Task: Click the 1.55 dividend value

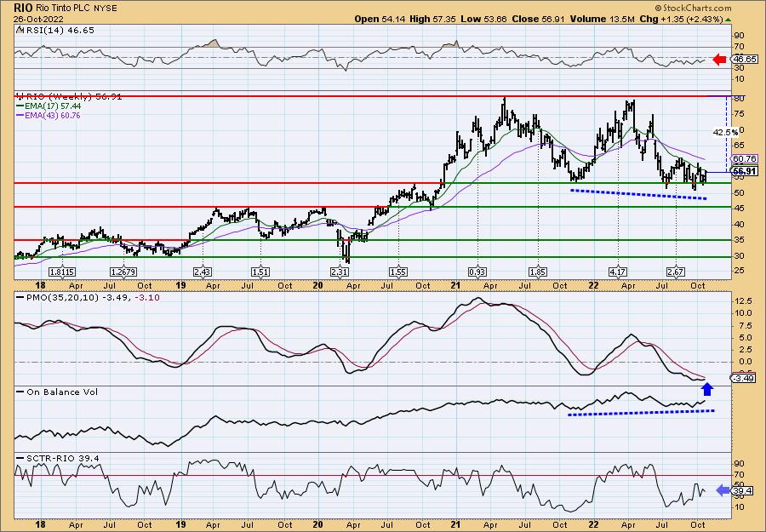Action: point(398,272)
